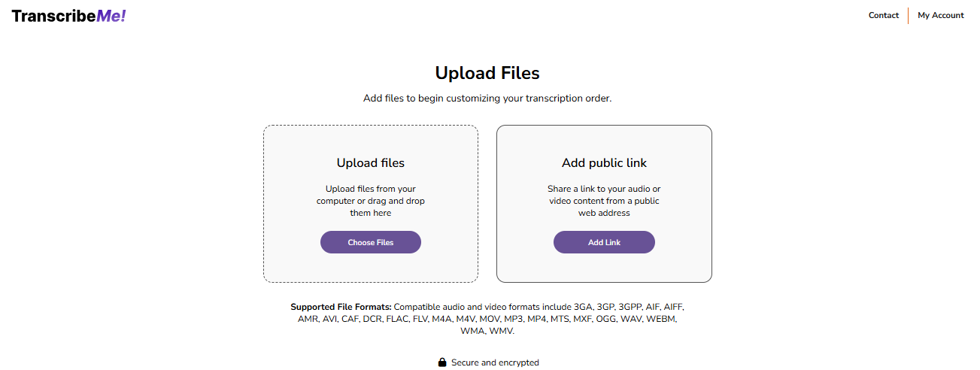Screen dimensions: 980x370
Task: Click the "Share a link to your audio" description
Action: pos(604,201)
